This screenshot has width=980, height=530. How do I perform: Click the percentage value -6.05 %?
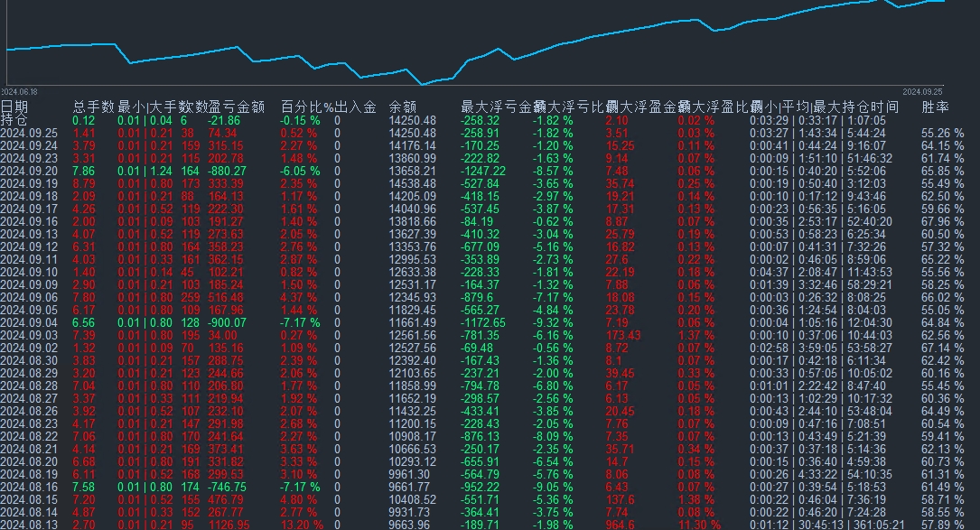pyautogui.click(x=300, y=172)
